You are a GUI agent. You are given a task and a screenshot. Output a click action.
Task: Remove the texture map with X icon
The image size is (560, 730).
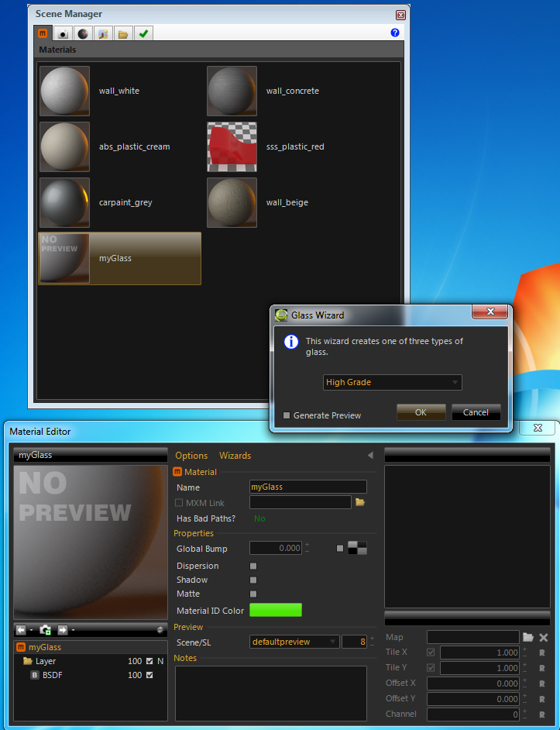pos(543,637)
